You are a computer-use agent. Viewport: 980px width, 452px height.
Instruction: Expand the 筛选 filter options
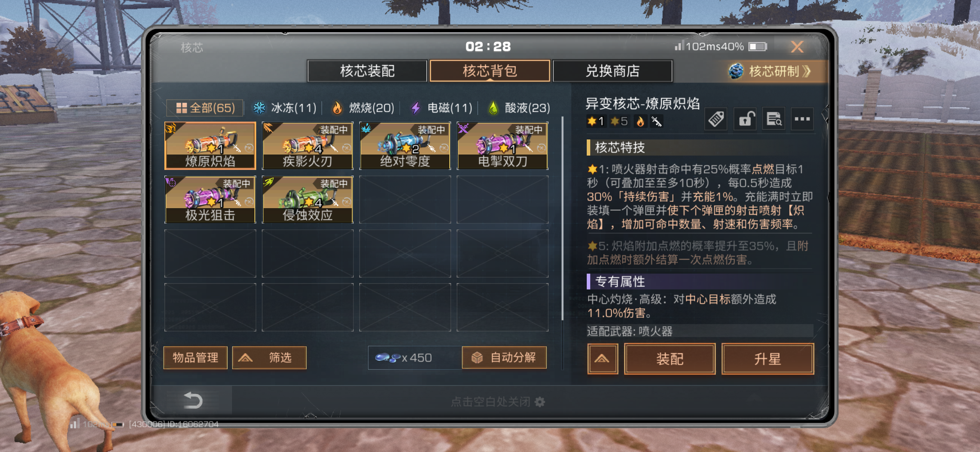(x=269, y=358)
